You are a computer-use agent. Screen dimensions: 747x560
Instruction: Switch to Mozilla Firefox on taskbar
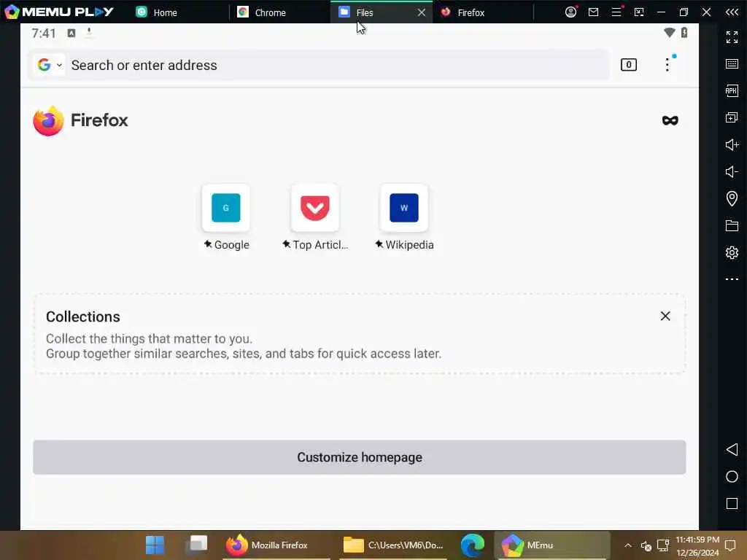pos(276,545)
